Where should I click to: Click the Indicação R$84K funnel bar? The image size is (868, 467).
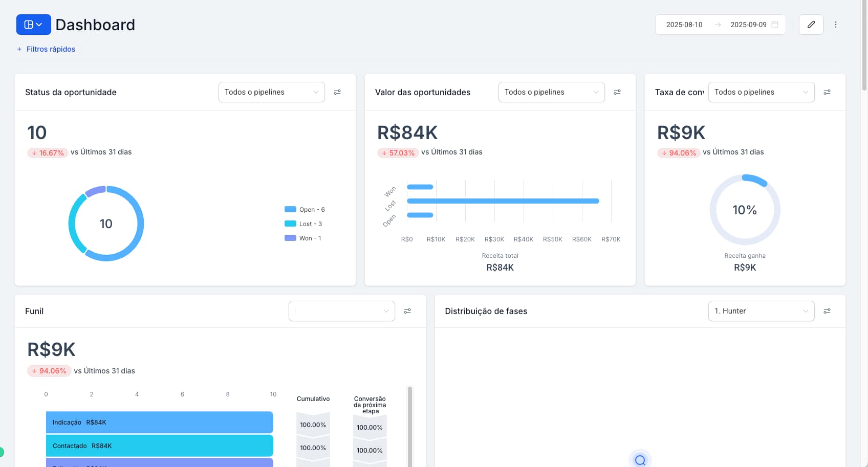(159, 422)
